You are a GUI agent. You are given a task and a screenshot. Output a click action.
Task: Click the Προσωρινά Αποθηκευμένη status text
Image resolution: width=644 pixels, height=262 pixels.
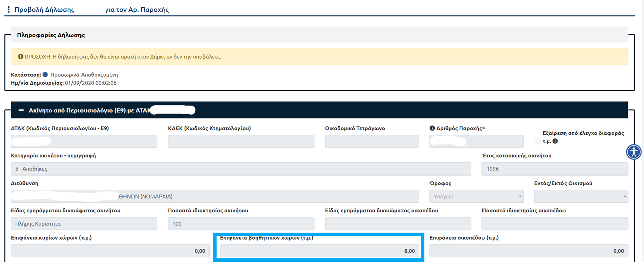click(84, 74)
